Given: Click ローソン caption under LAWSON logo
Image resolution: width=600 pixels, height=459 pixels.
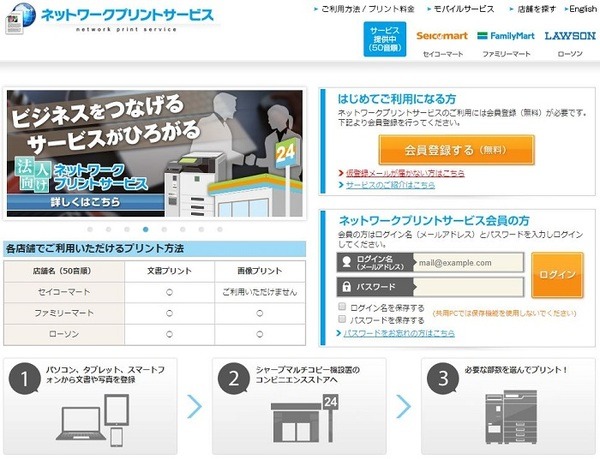Looking at the screenshot, I should point(570,54).
